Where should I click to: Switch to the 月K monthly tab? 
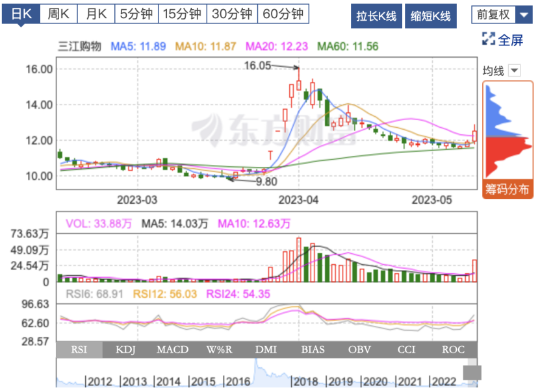(97, 14)
